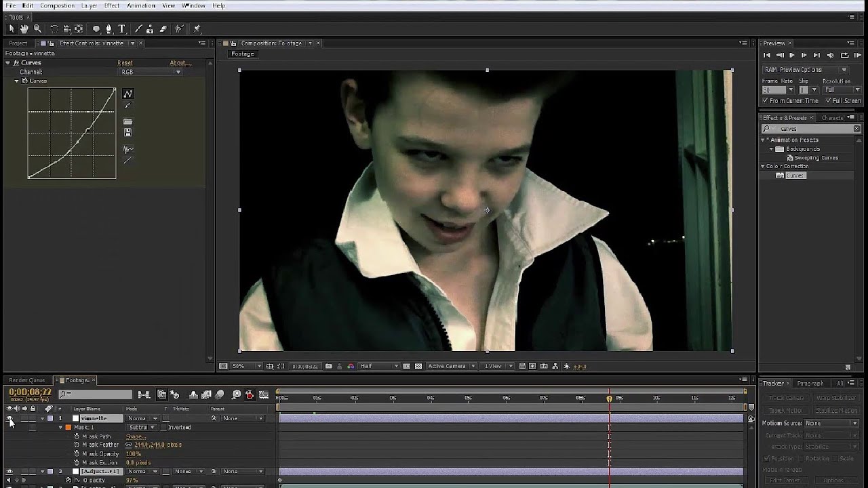Screen dimensions: 868x488
Task: Select Curves effect in Effects & Presets
Action: [795, 176]
